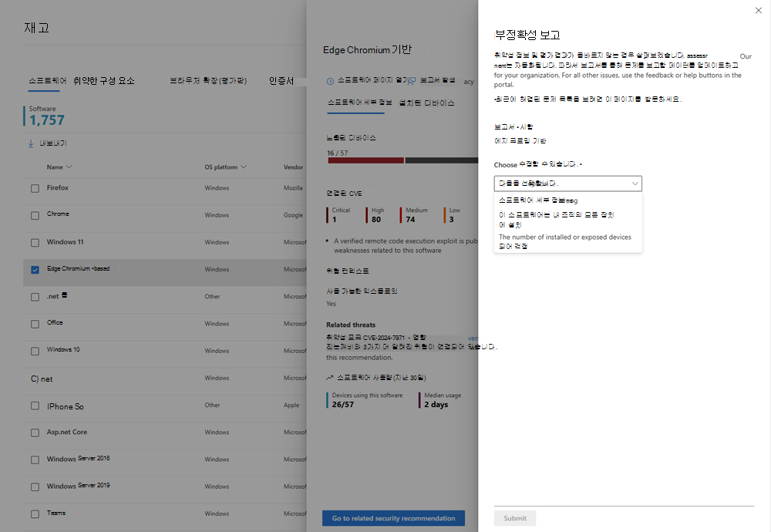Check the Chrome row checkbox
Image resolution: width=771 pixels, height=532 pixels.
(35, 215)
